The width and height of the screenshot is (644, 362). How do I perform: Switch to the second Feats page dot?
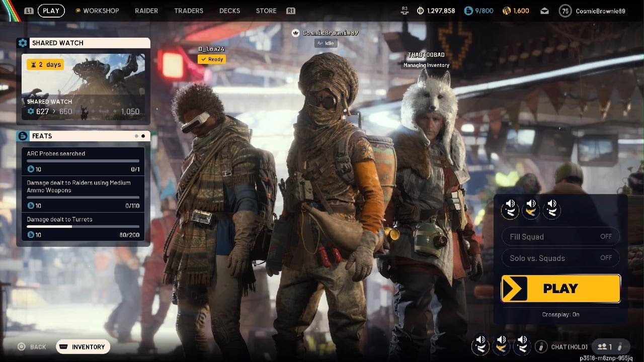point(143,136)
